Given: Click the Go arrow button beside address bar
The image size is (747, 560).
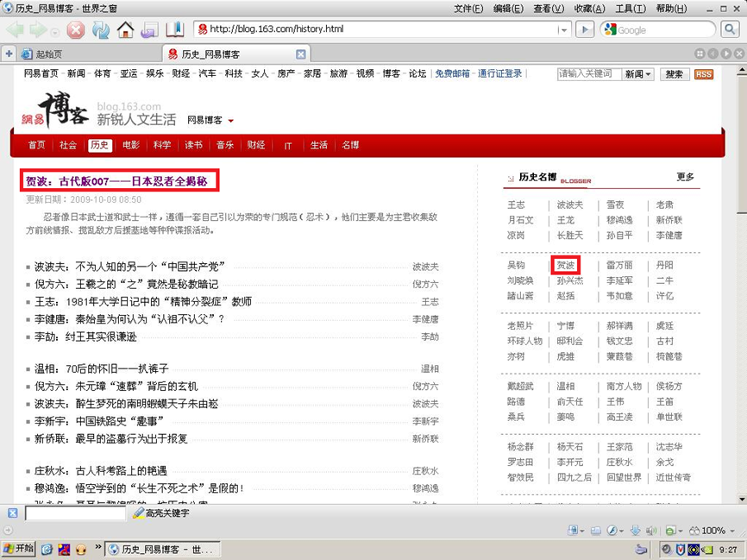Looking at the screenshot, I should pyautogui.click(x=585, y=29).
